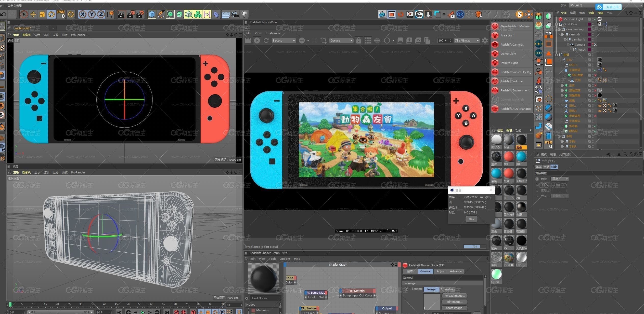
Task: Open the Camera dropdown in RenderView
Action: pyautogui.click(x=341, y=40)
